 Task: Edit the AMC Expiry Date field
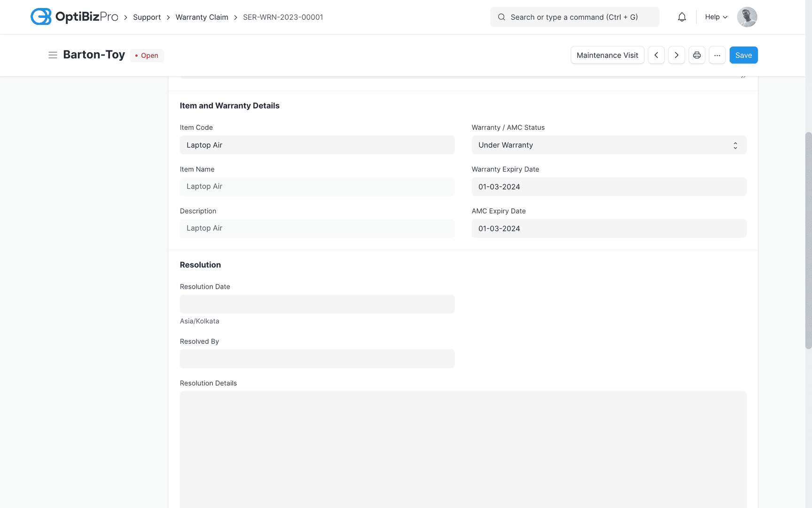point(609,229)
